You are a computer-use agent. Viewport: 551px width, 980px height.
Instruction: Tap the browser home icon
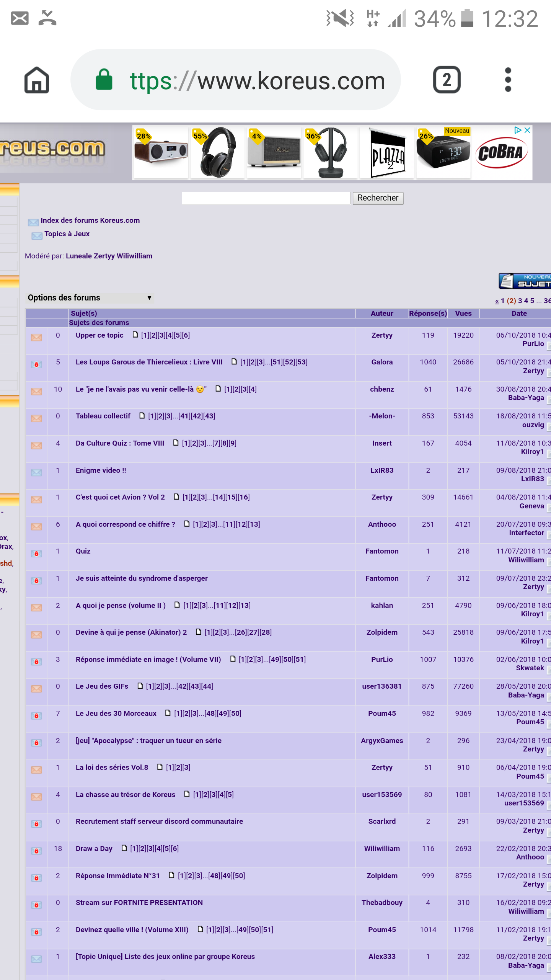pos(37,80)
